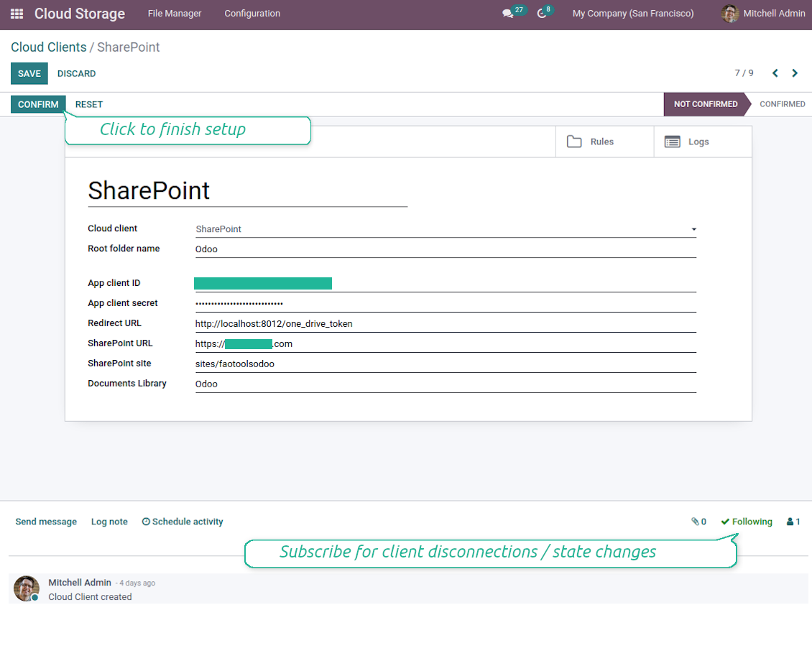Select the NOT CONFIRMED status stage

point(706,104)
